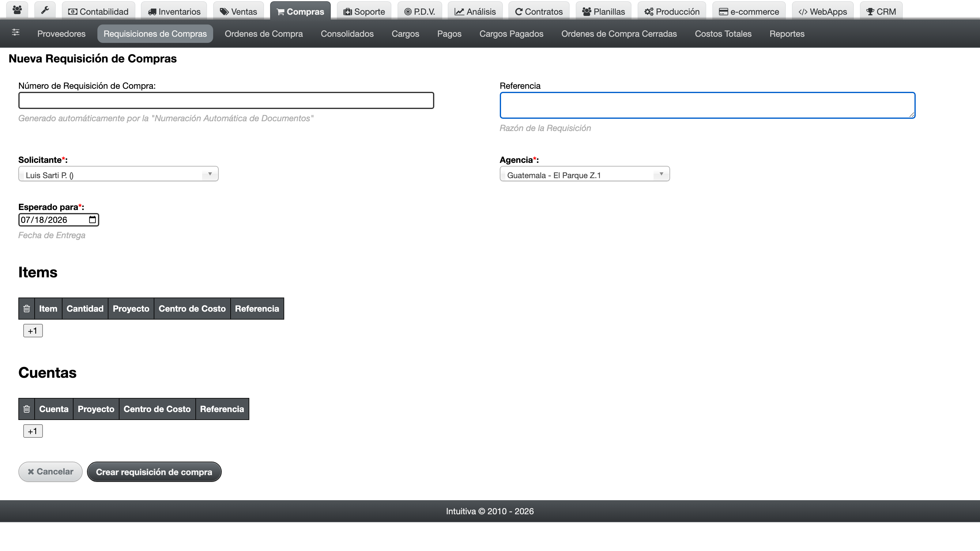
Task: Switch to the CRM tab
Action: point(881,11)
